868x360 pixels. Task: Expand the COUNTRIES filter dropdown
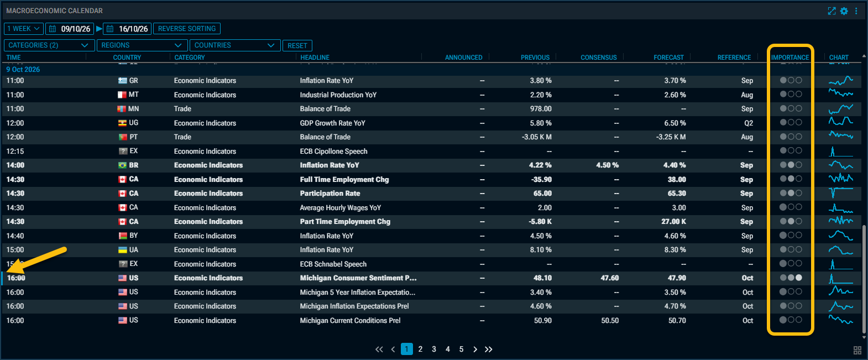click(x=235, y=45)
